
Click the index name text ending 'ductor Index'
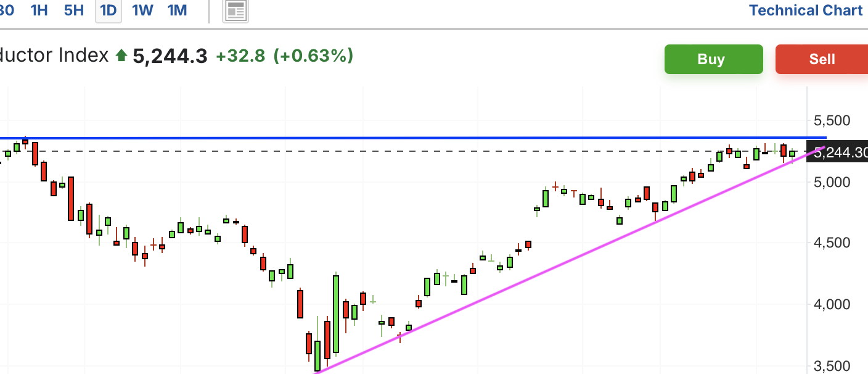pyautogui.click(x=54, y=56)
